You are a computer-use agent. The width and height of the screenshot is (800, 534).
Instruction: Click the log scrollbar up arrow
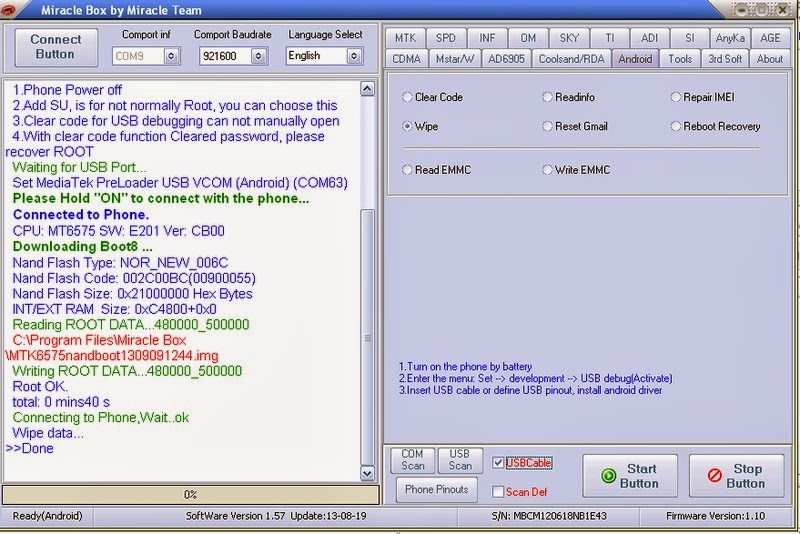pyautogui.click(x=367, y=89)
